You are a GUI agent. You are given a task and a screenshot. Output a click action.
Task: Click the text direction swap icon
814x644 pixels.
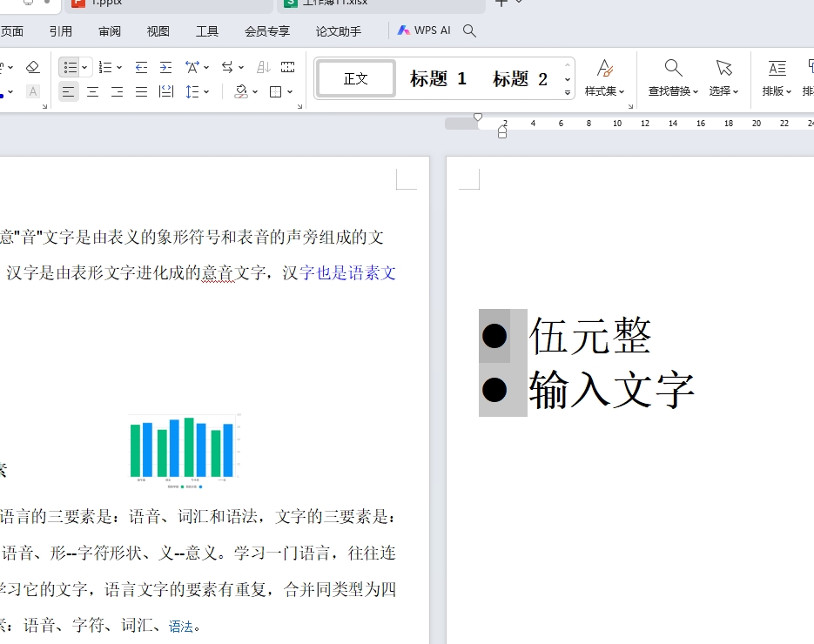pos(227,67)
